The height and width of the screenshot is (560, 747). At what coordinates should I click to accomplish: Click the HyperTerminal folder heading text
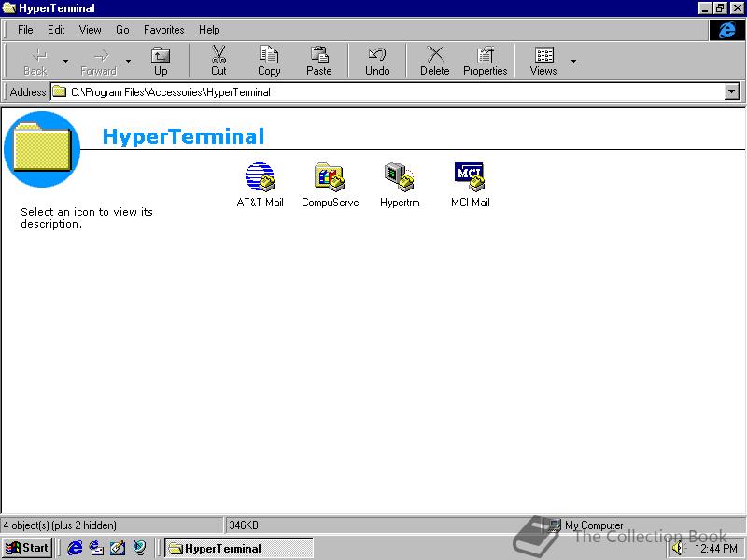pos(183,136)
